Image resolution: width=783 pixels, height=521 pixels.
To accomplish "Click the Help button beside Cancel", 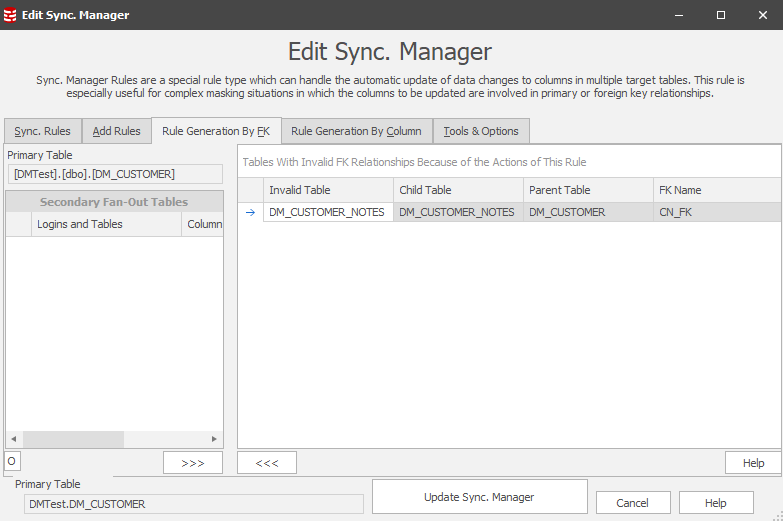I will click(x=715, y=503).
